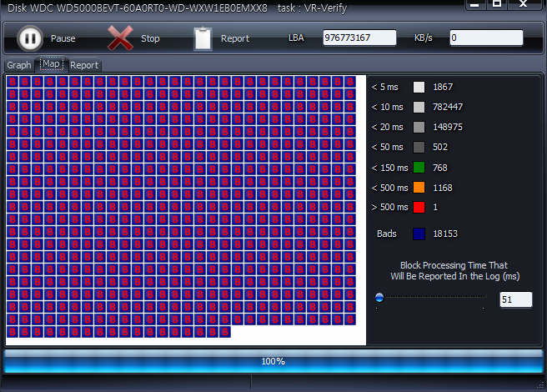This screenshot has height=392, width=547.
Task: Click the less than 5 ms swatch
Action: tap(419, 87)
